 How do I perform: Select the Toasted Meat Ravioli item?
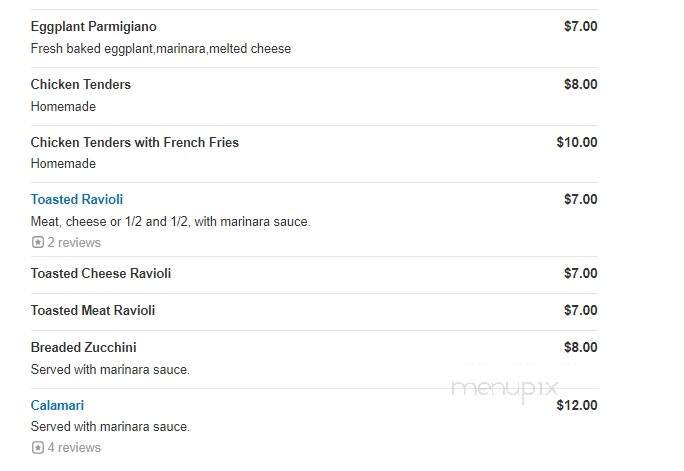coord(93,311)
